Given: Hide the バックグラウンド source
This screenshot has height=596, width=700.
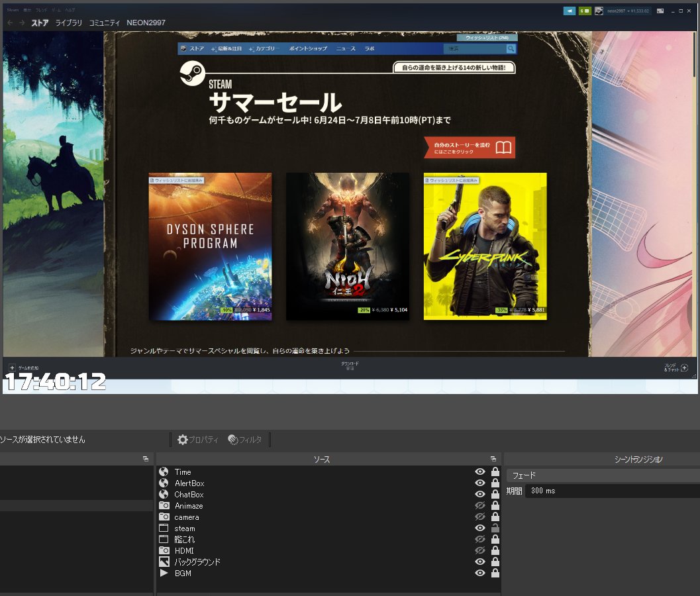Looking at the screenshot, I should (x=480, y=562).
